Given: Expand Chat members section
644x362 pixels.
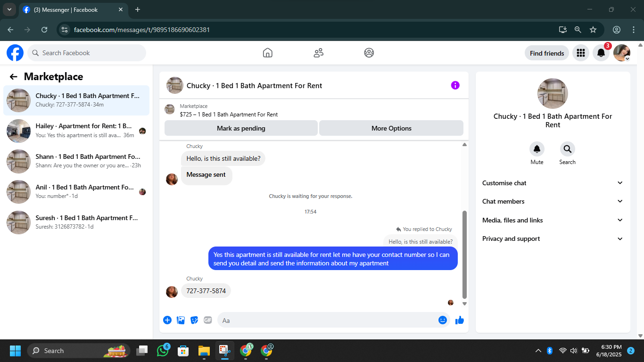Looking at the screenshot, I should (x=553, y=201).
